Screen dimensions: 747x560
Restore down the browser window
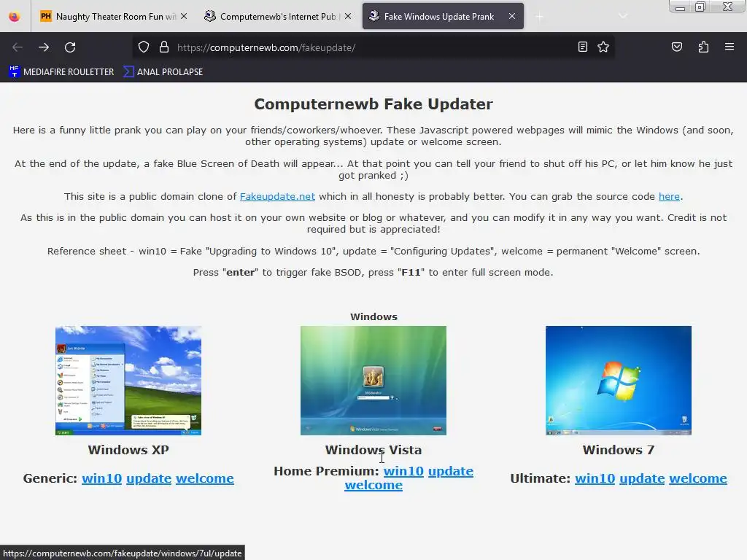click(x=700, y=7)
